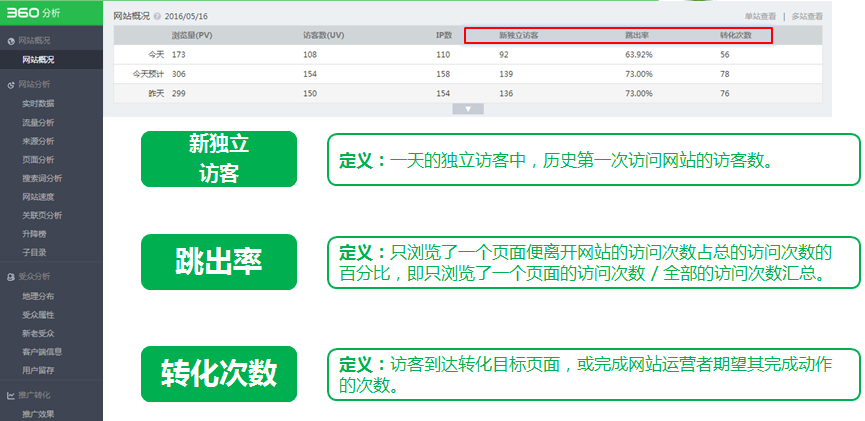Click the 受众分析 section icon in sidebar
Viewport: 865px width, 421px height.
tap(11, 276)
